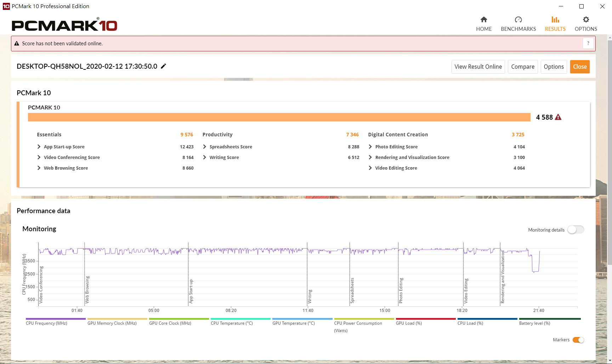
Task: Go to the Home icon in navigation
Action: tap(483, 20)
